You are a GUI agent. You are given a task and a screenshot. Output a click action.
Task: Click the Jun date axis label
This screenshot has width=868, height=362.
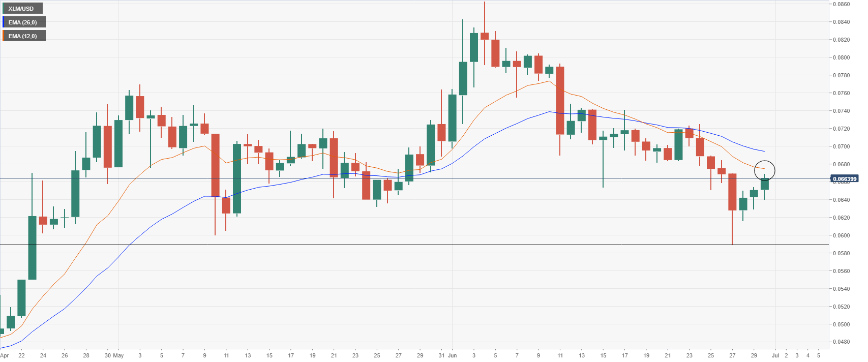[453, 355]
